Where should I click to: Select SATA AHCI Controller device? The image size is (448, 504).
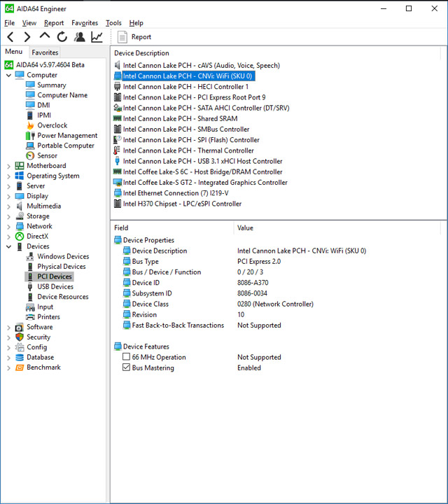[x=206, y=108]
